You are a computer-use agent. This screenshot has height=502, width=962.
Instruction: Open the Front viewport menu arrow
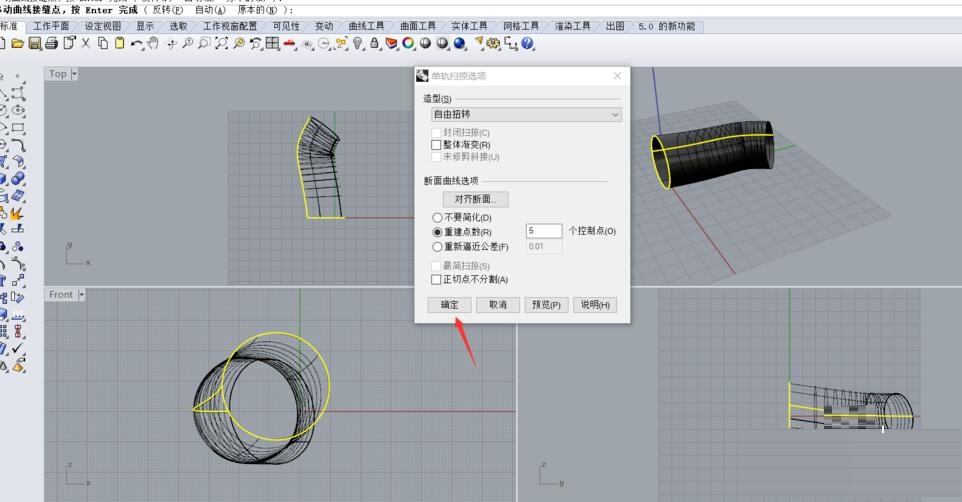pyautogui.click(x=82, y=295)
